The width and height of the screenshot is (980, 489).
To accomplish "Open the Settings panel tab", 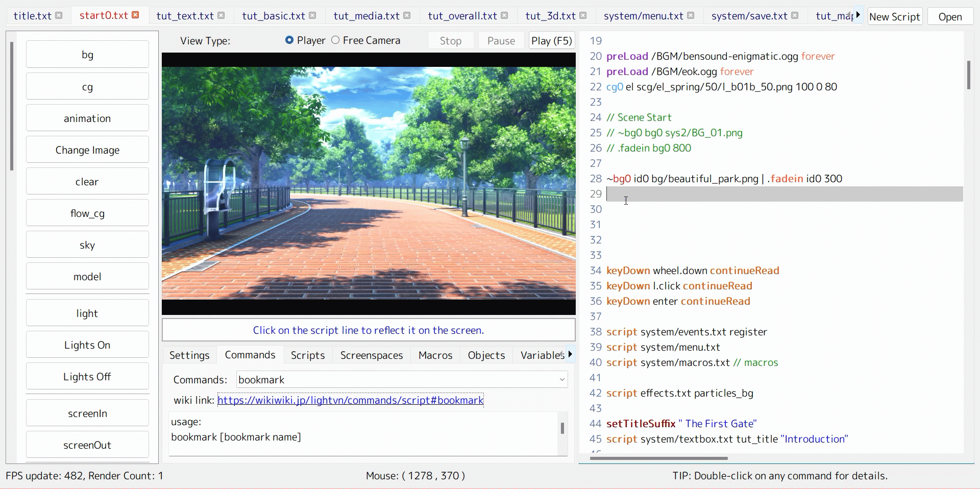I will point(189,355).
